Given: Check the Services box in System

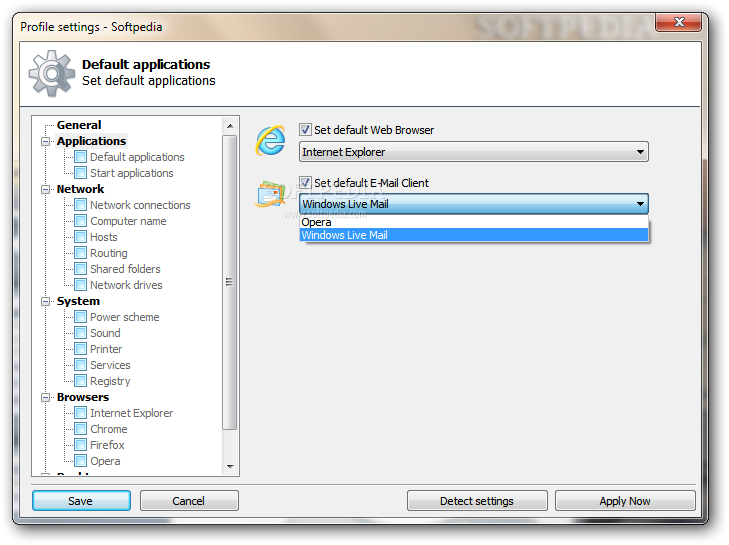Looking at the screenshot, I should (x=80, y=365).
